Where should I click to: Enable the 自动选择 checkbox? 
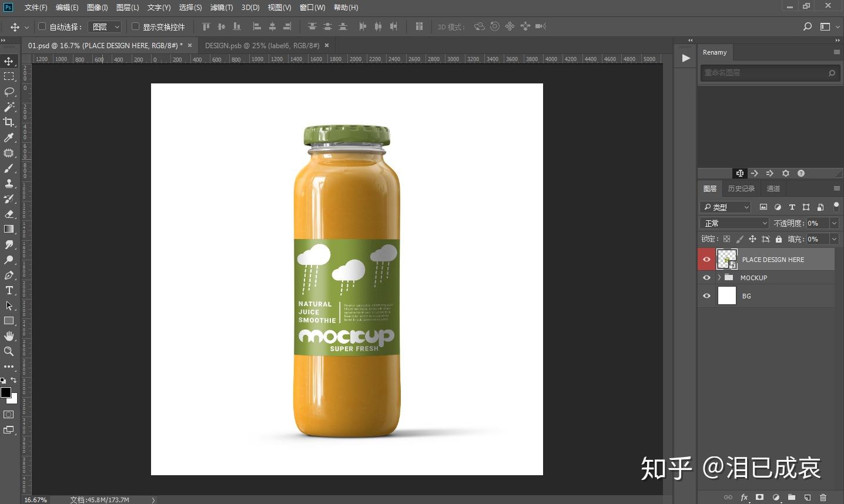pos(42,26)
